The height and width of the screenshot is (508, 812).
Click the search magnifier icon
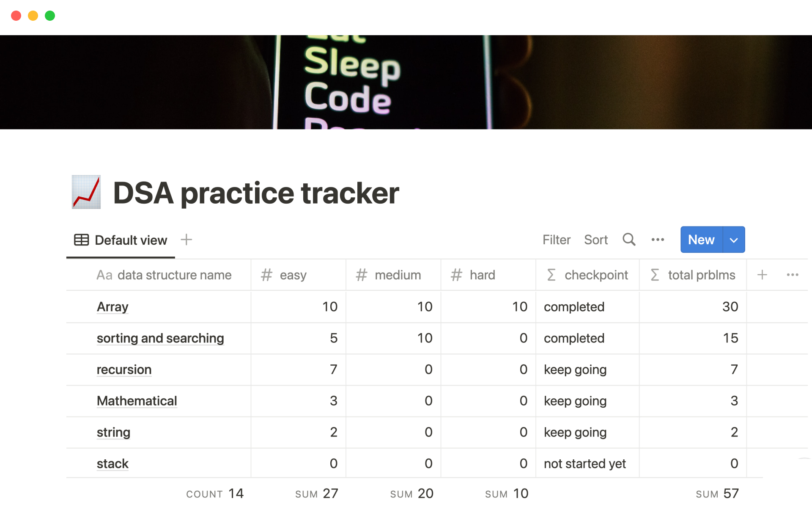click(x=629, y=240)
